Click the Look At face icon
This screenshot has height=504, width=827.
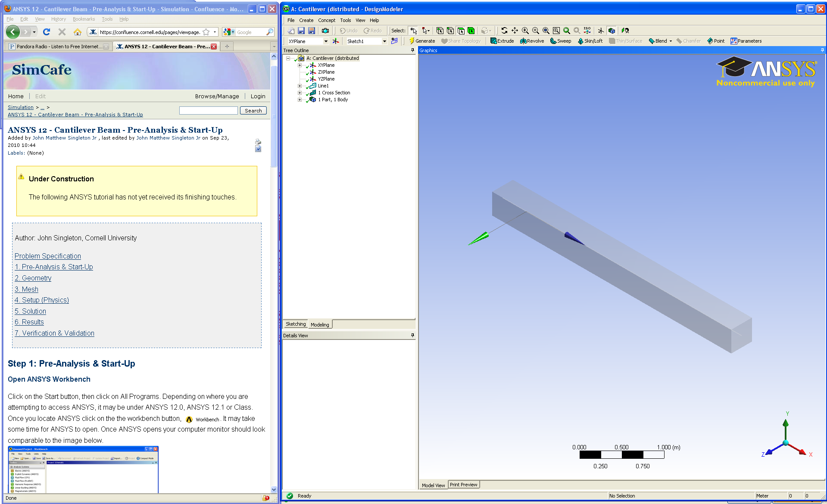coord(625,31)
